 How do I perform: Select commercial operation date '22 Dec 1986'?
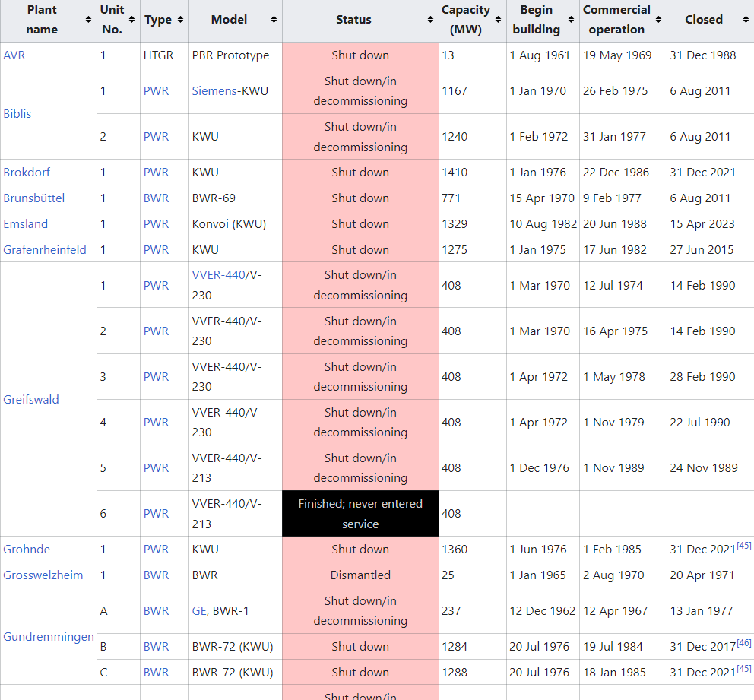[x=616, y=173]
